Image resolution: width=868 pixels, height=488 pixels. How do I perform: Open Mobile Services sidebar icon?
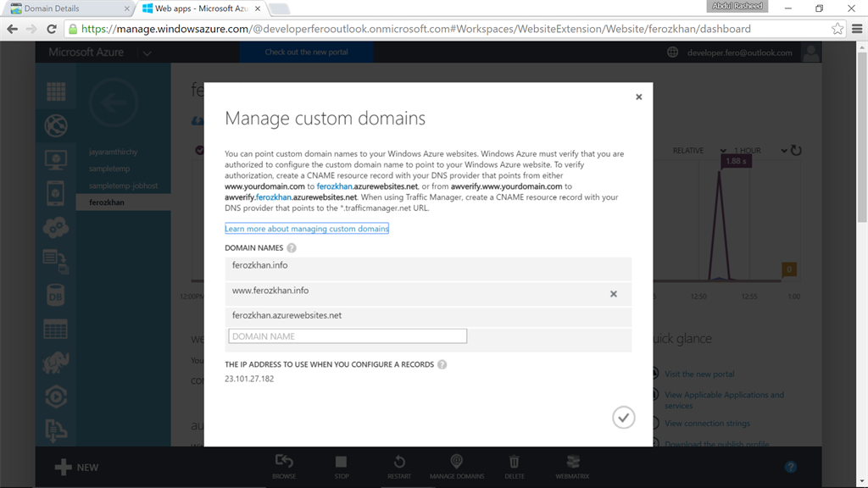coord(56,194)
